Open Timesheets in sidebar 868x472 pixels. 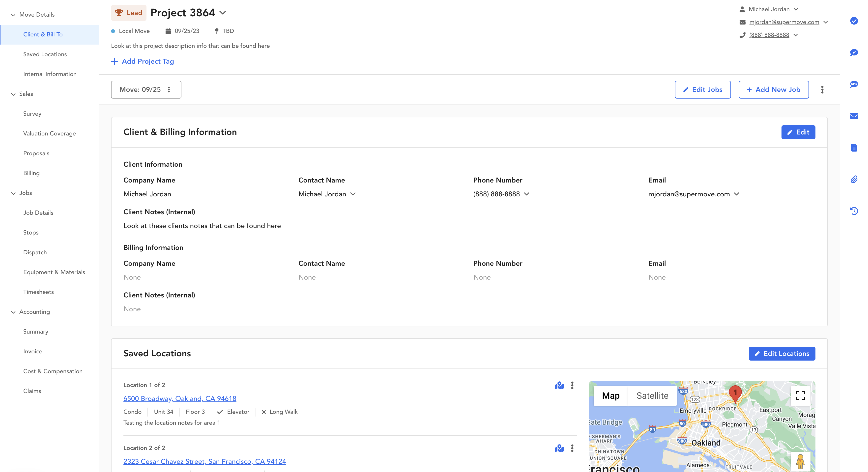pos(38,292)
